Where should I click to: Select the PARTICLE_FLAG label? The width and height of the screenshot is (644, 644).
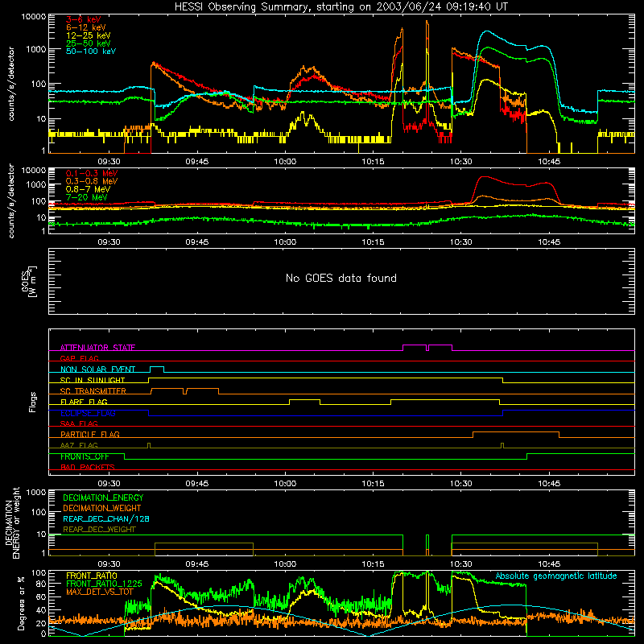pos(90,434)
